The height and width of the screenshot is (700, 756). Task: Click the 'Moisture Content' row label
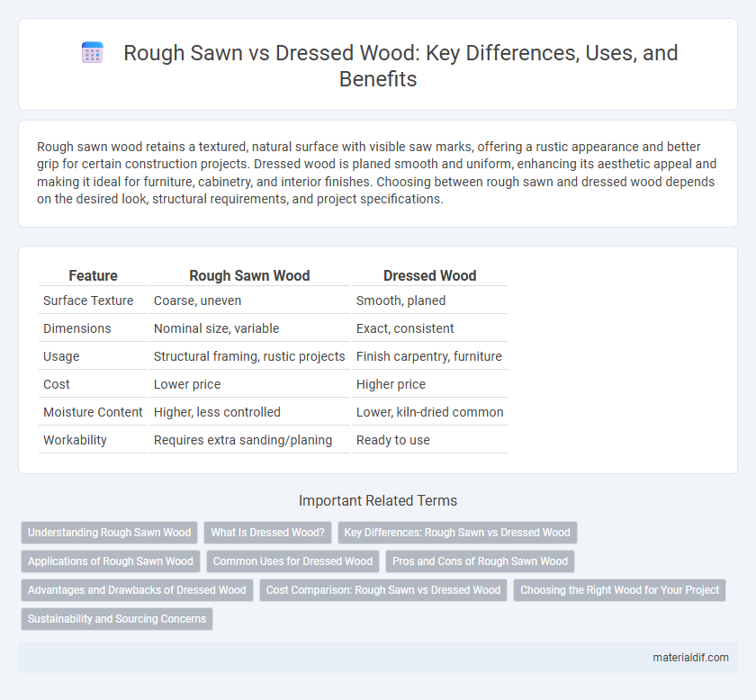93,412
